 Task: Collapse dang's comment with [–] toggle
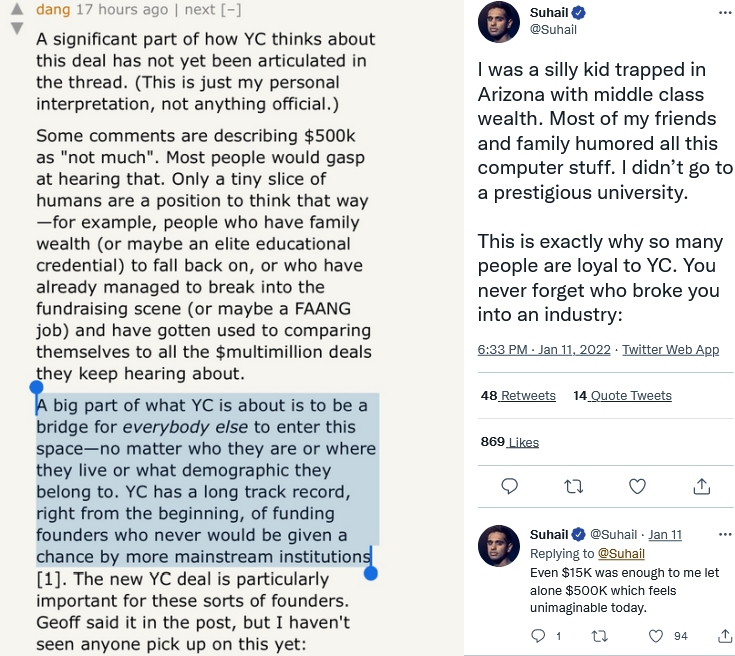tap(231, 10)
